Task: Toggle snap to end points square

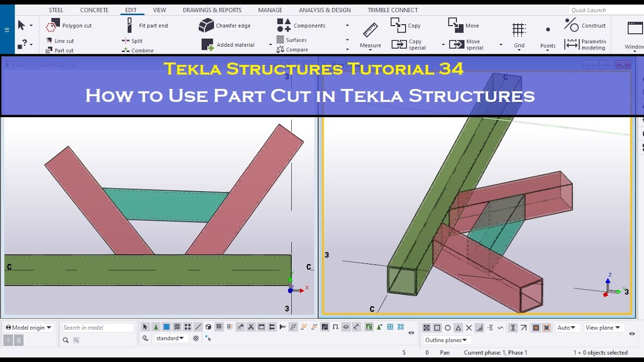Action: pos(437,328)
